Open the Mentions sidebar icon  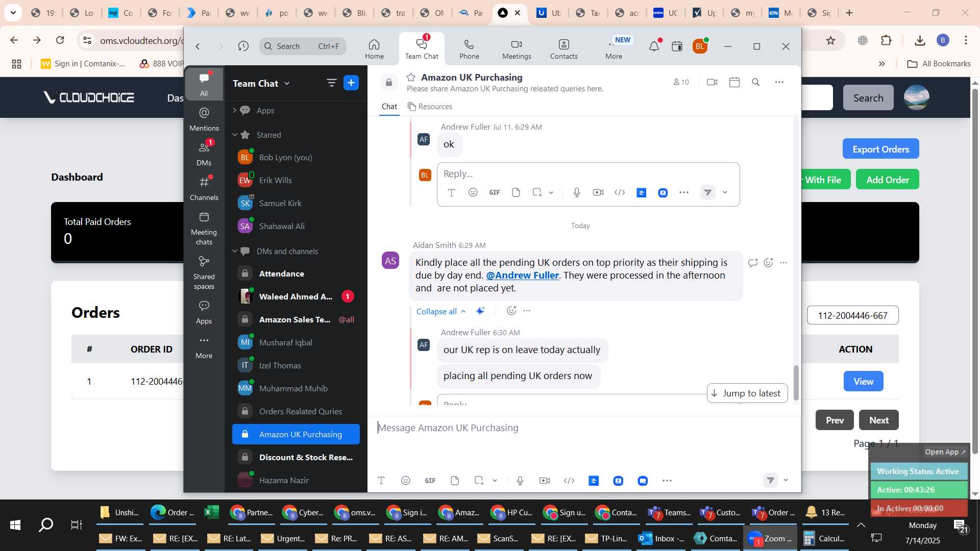click(204, 119)
